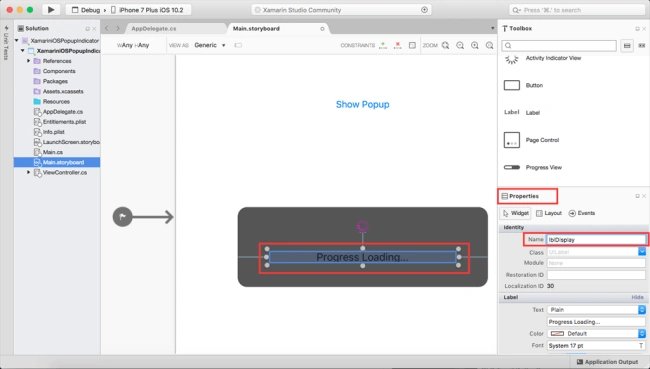
Task: Open the Application Output pad
Action: (x=607, y=362)
